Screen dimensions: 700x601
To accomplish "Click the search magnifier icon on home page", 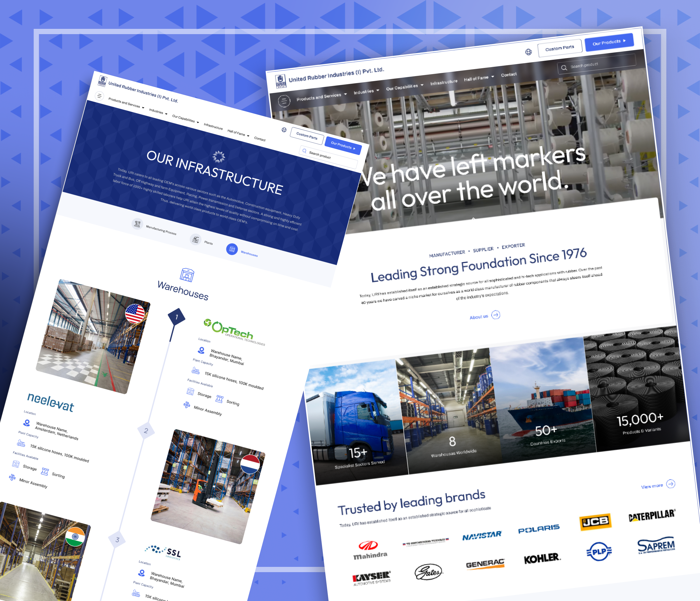I will tap(564, 68).
